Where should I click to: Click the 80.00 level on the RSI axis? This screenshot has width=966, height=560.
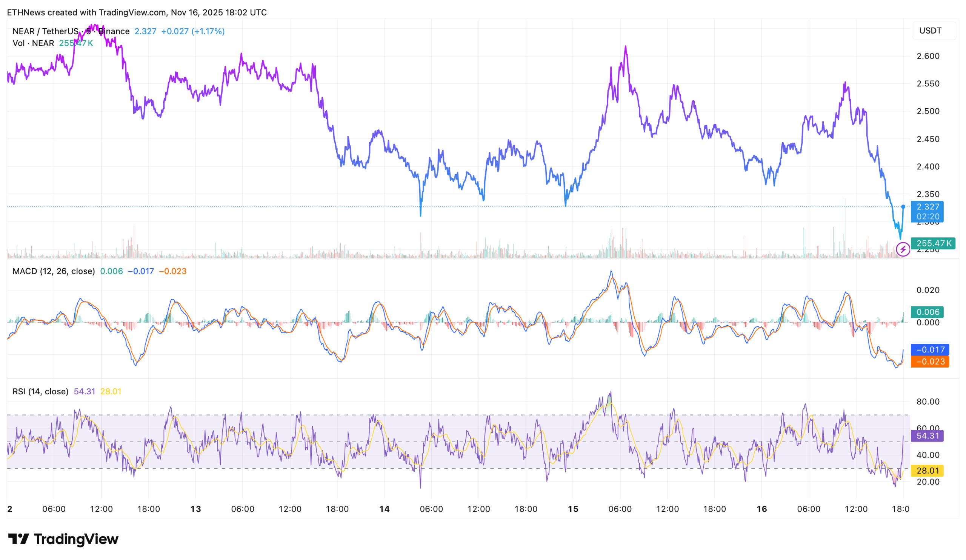click(x=928, y=402)
